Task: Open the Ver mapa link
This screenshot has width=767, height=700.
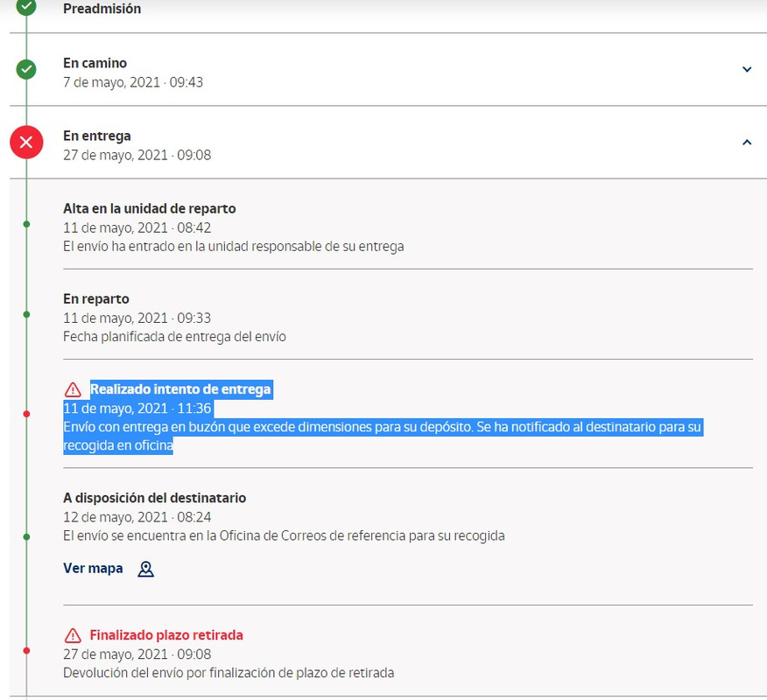Action: point(93,569)
